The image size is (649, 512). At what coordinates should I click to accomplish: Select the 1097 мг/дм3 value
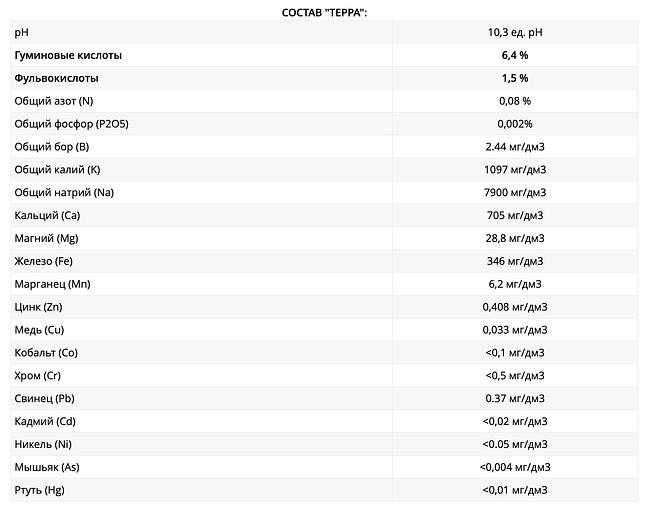pos(515,170)
